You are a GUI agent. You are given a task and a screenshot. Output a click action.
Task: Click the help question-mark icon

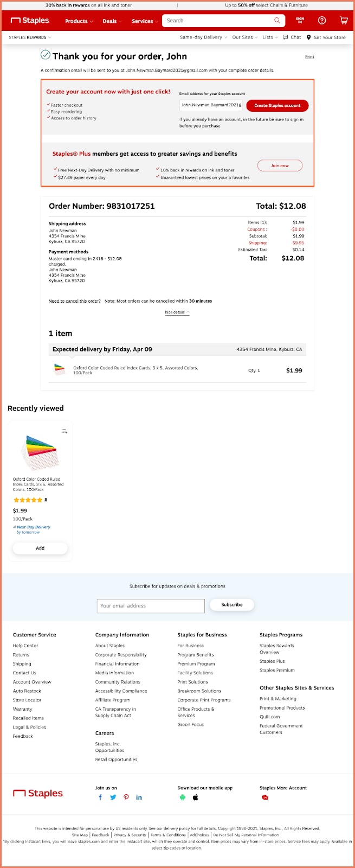click(x=322, y=21)
